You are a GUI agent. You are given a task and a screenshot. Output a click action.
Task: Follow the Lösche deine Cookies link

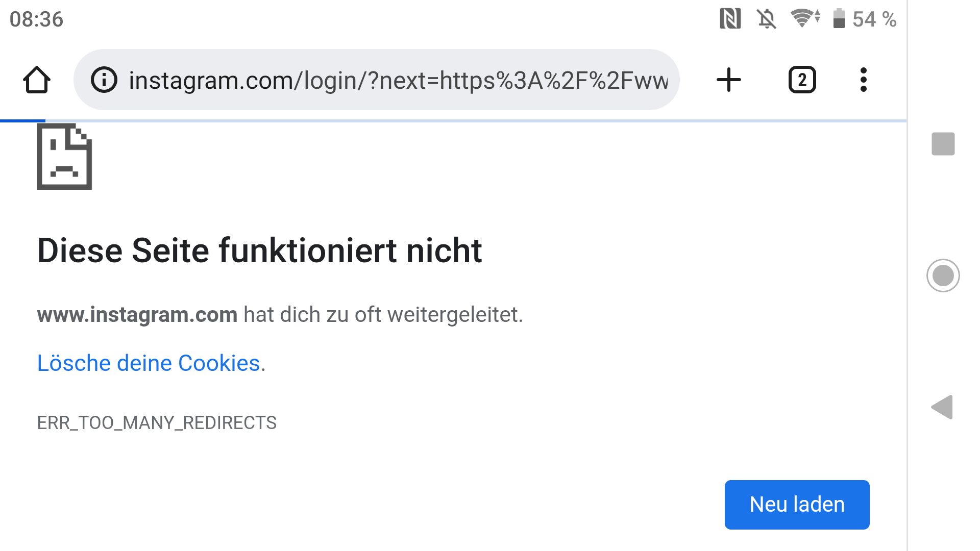pyautogui.click(x=149, y=363)
